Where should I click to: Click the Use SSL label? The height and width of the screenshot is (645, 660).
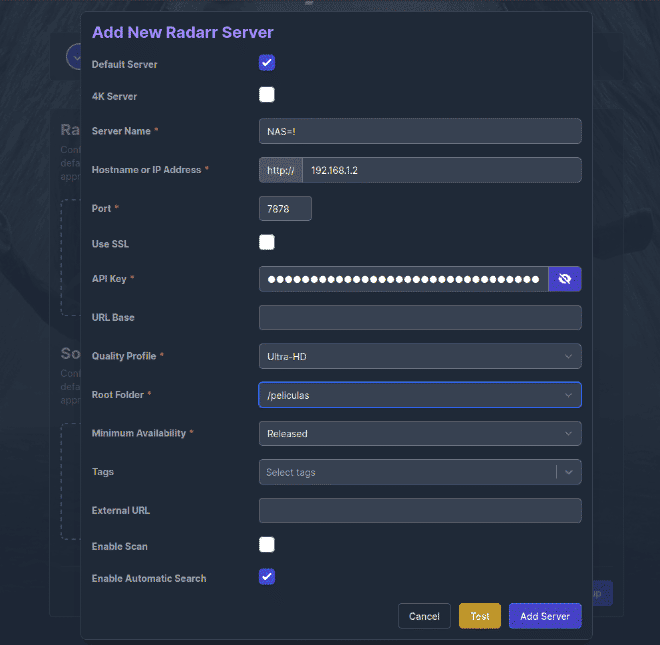pyautogui.click(x=110, y=244)
